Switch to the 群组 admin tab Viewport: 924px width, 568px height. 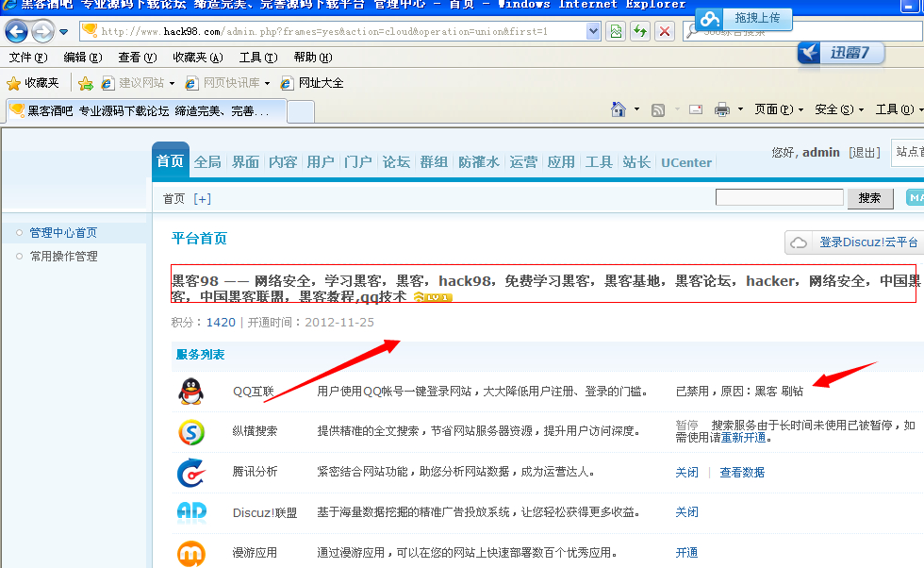click(434, 161)
